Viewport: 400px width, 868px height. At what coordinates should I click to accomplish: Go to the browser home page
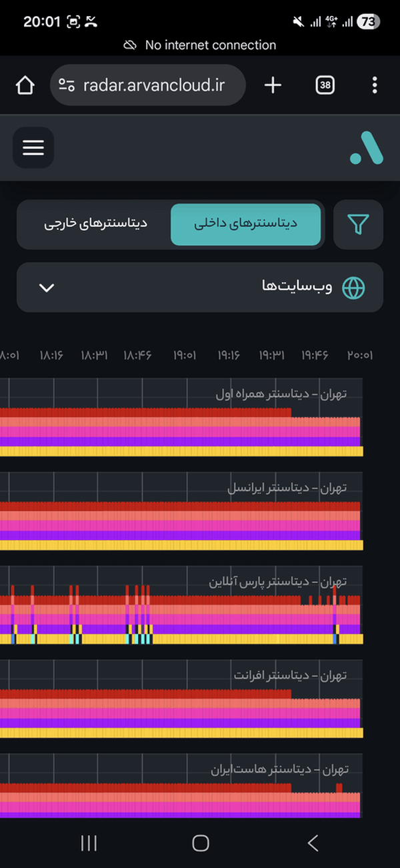tap(25, 85)
